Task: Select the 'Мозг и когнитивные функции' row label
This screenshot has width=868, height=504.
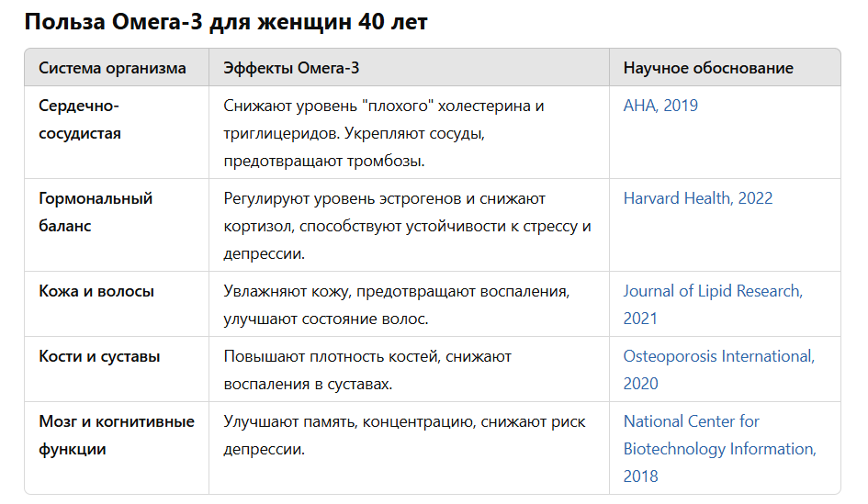Action: pyautogui.click(x=117, y=435)
